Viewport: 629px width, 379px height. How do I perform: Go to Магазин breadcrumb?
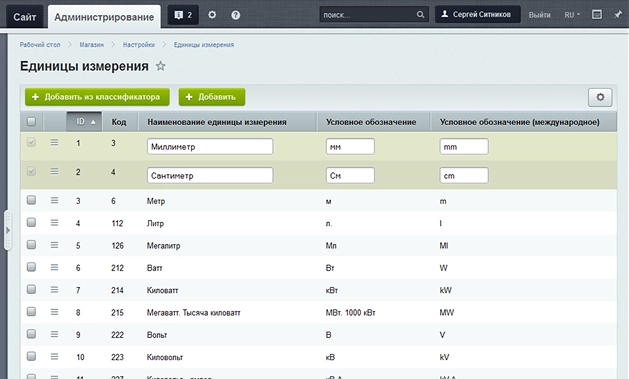click(x=91, y=45)
